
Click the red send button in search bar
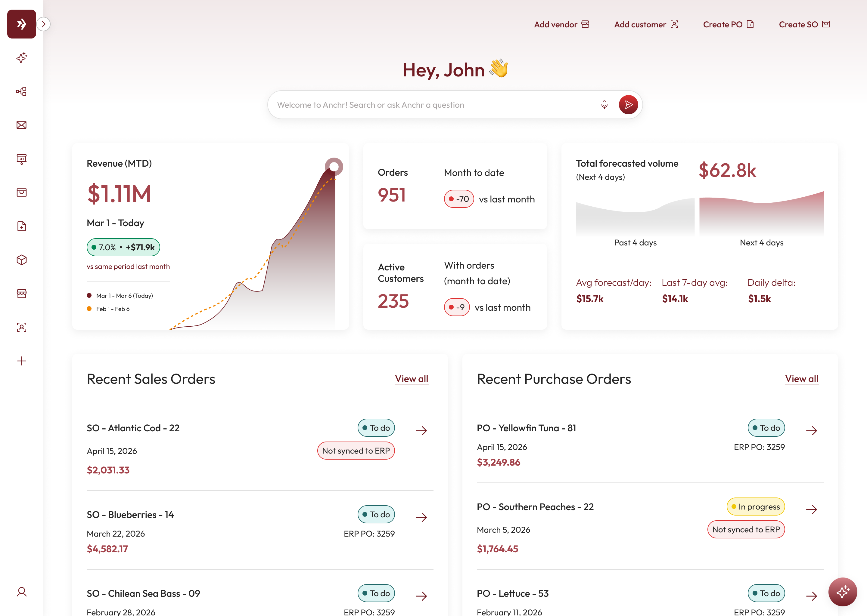[x=628, y=105]
